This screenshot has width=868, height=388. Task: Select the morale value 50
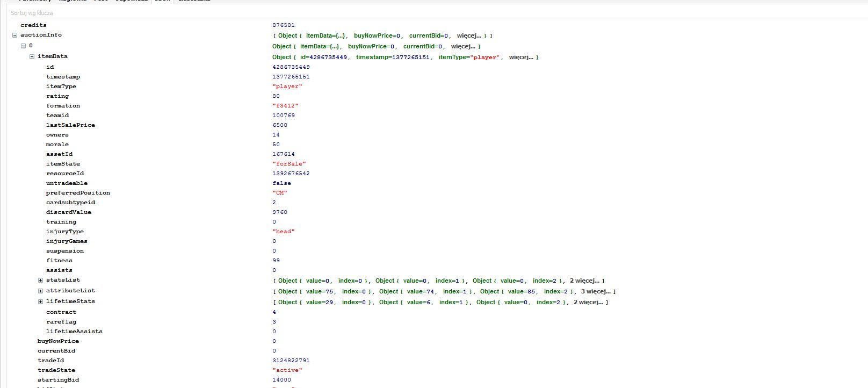[276, 145]
